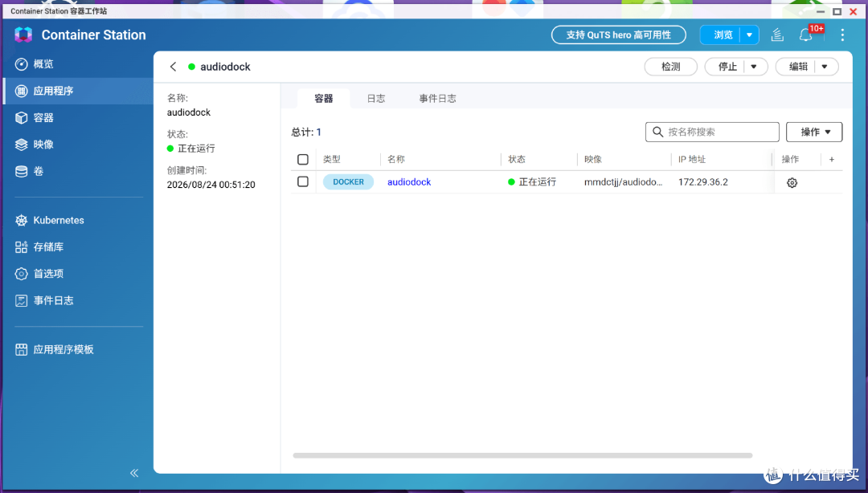868x493 pixels.
Task: Click the search magnifier icon
Action: [x=657, y=132]
